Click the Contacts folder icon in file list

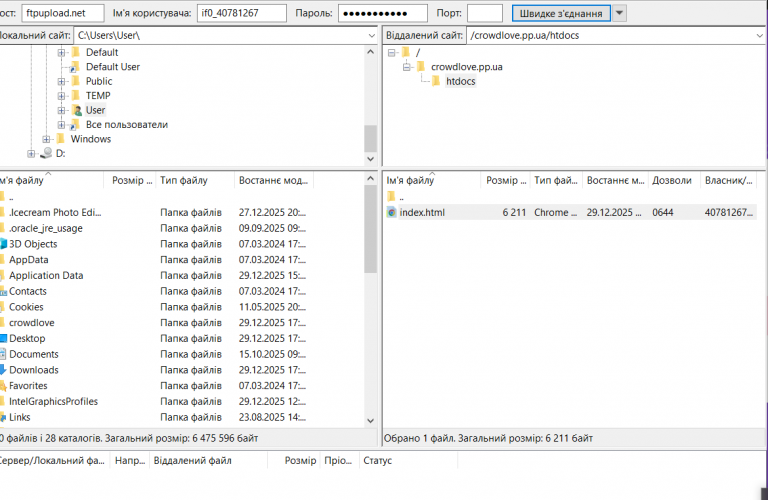(3, 291)
